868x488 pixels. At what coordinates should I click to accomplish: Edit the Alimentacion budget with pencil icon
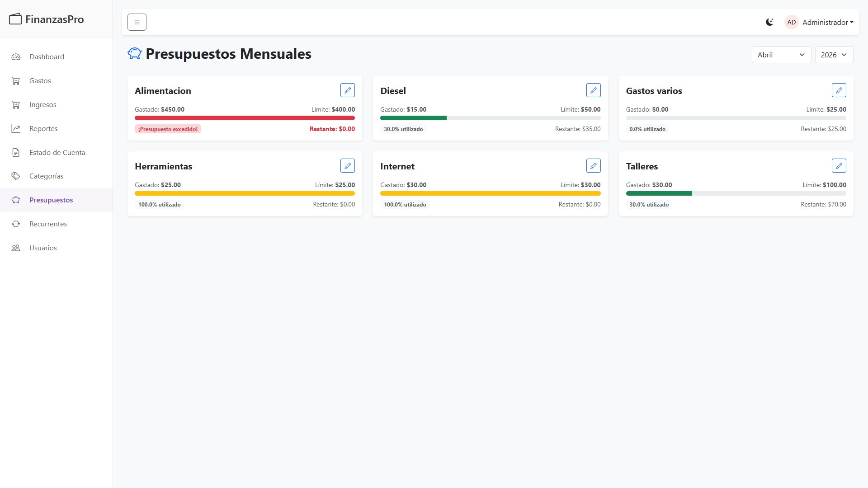(348, 90)
